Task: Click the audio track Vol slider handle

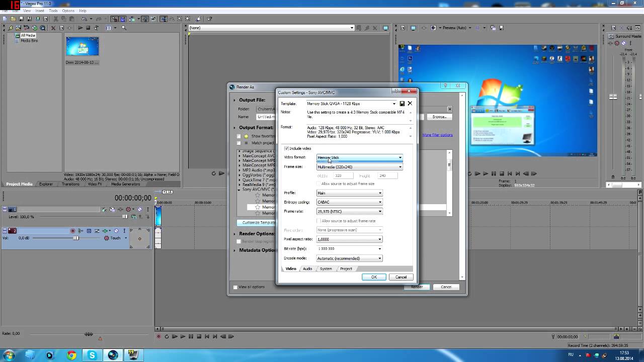Action: pos(76,238)
